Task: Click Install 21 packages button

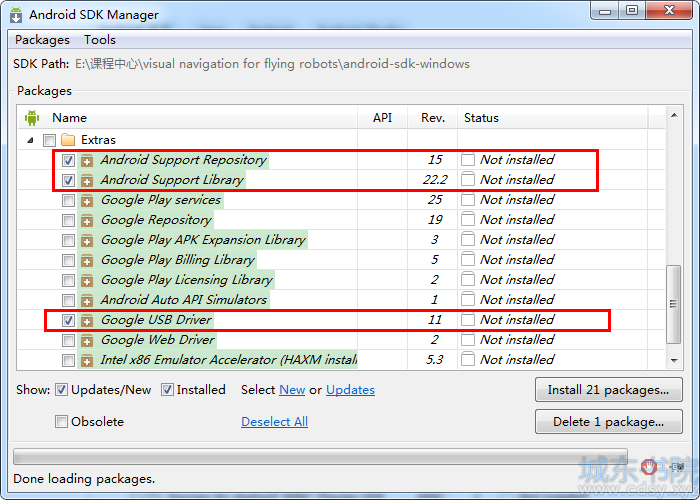Action: 608,390
